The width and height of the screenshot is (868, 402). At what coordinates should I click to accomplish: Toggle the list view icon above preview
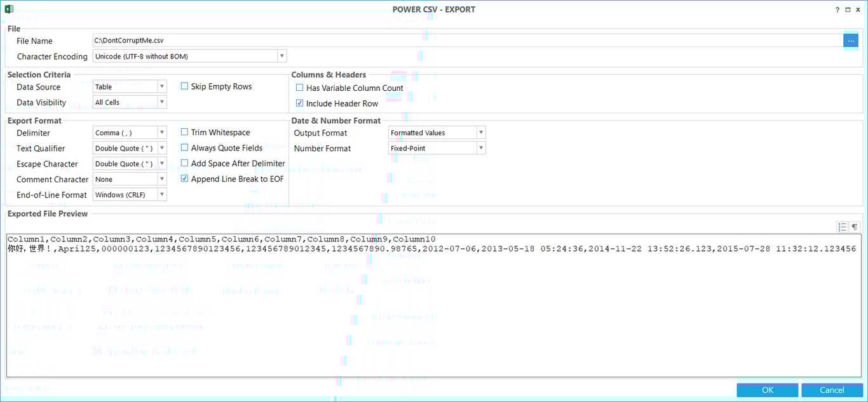click(x=843, y=227)
